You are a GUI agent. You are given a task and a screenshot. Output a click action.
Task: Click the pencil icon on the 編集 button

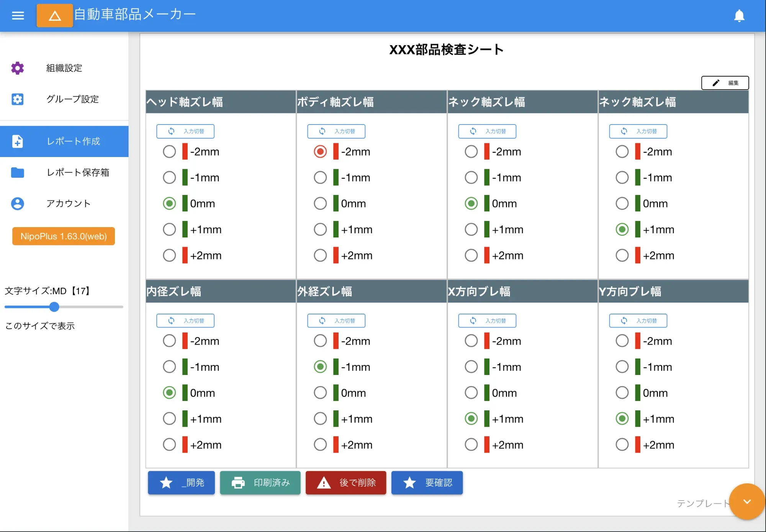(716, 83)
